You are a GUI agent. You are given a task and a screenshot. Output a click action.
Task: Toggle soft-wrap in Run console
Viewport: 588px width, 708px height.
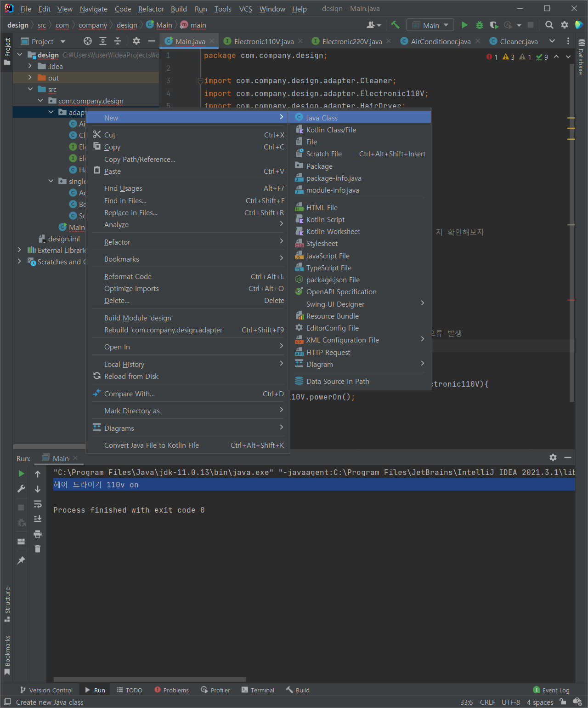pyautogui.click(x=38, y=504)
